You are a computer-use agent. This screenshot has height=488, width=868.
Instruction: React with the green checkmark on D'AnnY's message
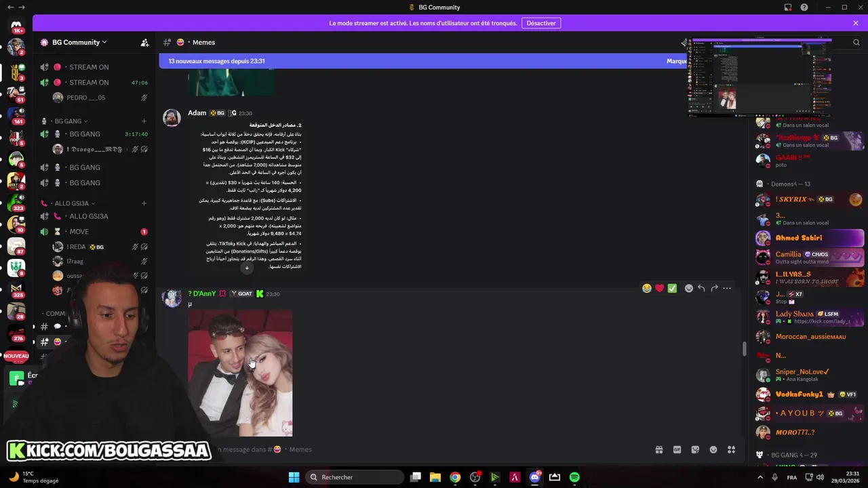(x=672, y=288)
